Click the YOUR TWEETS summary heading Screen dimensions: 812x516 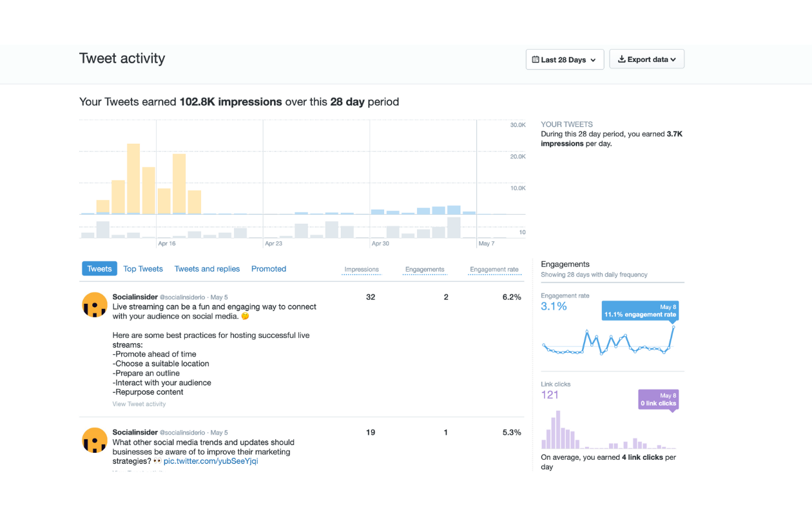tap(566, 124)
